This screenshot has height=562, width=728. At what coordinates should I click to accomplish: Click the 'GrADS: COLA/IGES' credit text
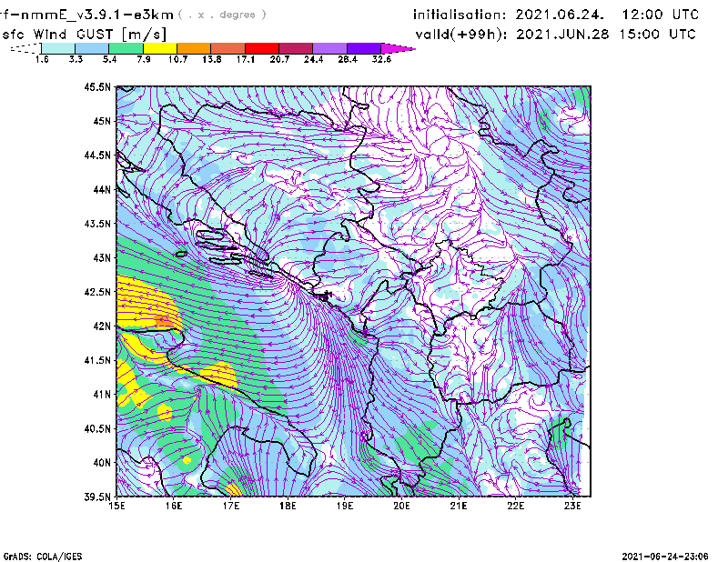tap(43, 557)
